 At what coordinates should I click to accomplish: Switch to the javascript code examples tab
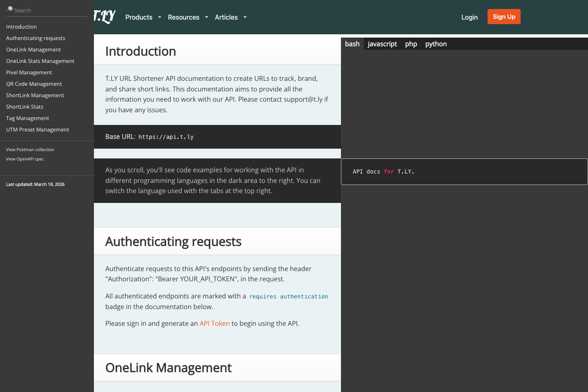pos(382,44)
